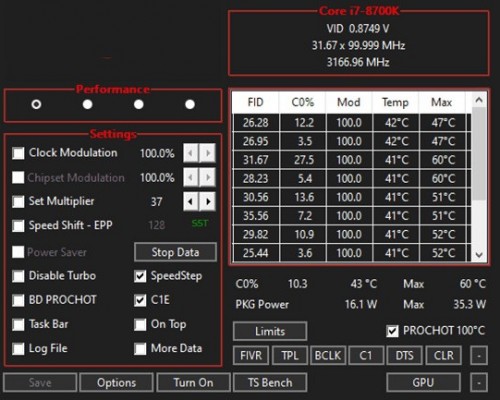Toggle the Speed Shift - EPP checkbox

[18, 226]
